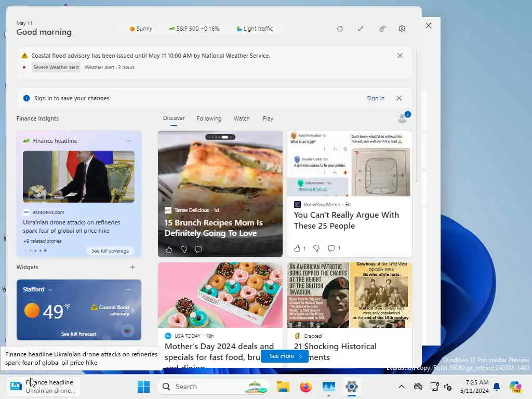Click the Putin finance headline image
Screen dimensions: 532x399
coord(79,177)
